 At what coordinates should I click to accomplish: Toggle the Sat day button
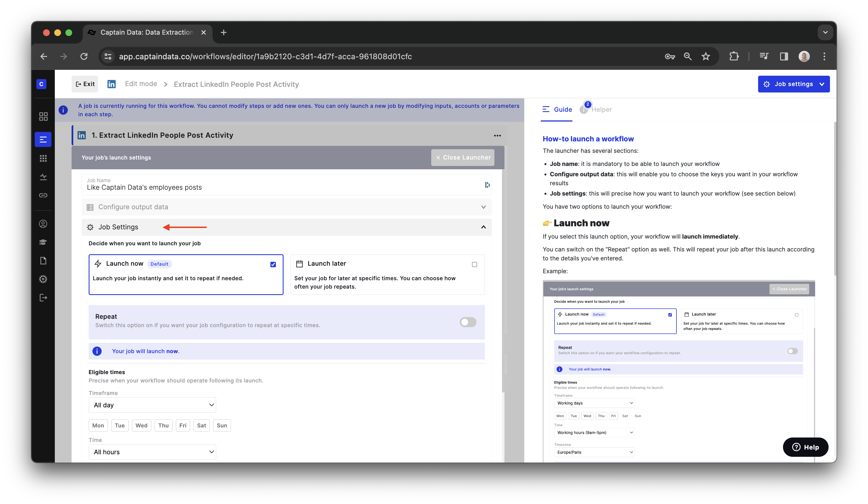[x=202, y=425]
